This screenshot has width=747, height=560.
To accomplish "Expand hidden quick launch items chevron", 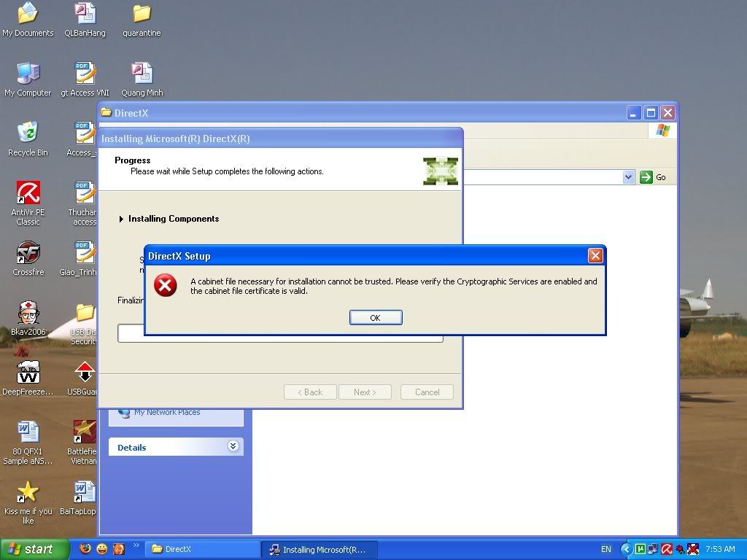I will (x=136, y=545).
